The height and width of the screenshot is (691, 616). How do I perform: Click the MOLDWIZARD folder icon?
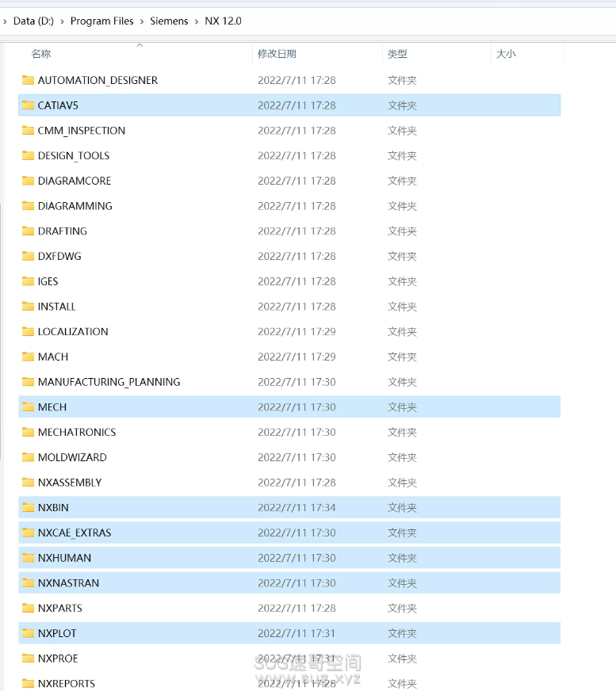tap(29, 457)
